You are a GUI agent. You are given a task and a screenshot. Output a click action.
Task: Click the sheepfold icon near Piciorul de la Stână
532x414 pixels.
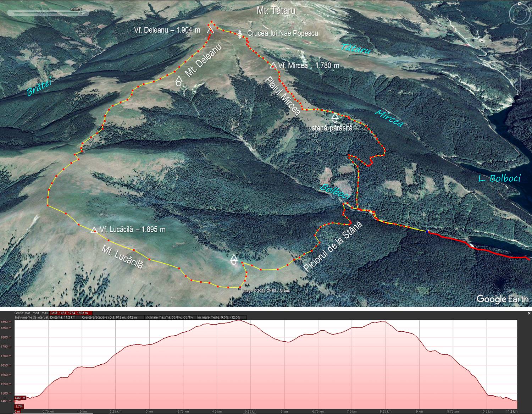(233, 260)
